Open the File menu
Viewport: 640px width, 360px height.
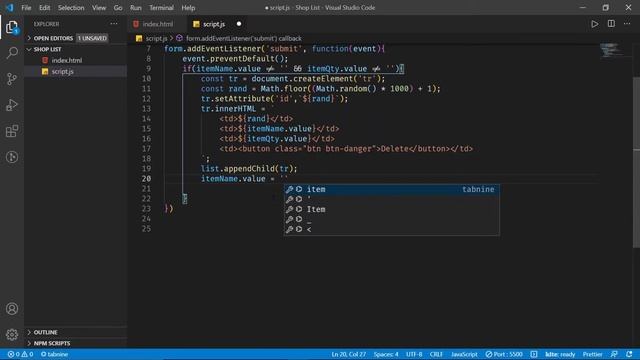coord(26,7)
